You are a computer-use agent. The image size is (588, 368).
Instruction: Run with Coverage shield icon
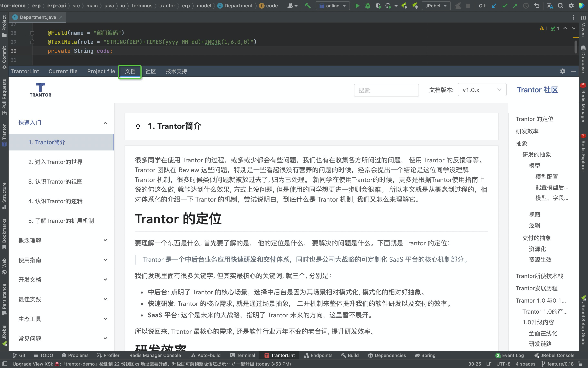pos(378,6)
